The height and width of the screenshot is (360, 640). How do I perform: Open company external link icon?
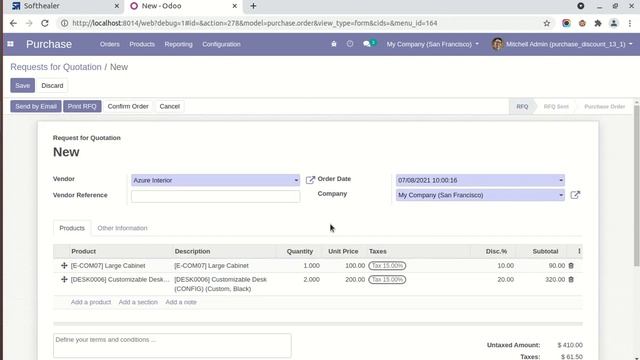(x=575, y=195)
